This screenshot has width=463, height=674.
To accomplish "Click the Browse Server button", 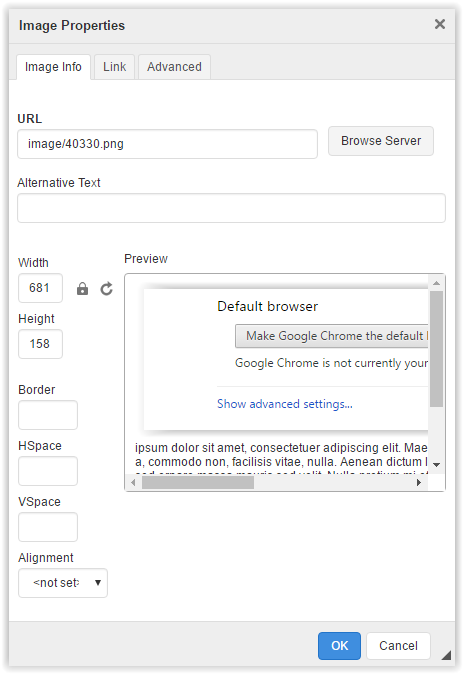I will pos(381,141).
